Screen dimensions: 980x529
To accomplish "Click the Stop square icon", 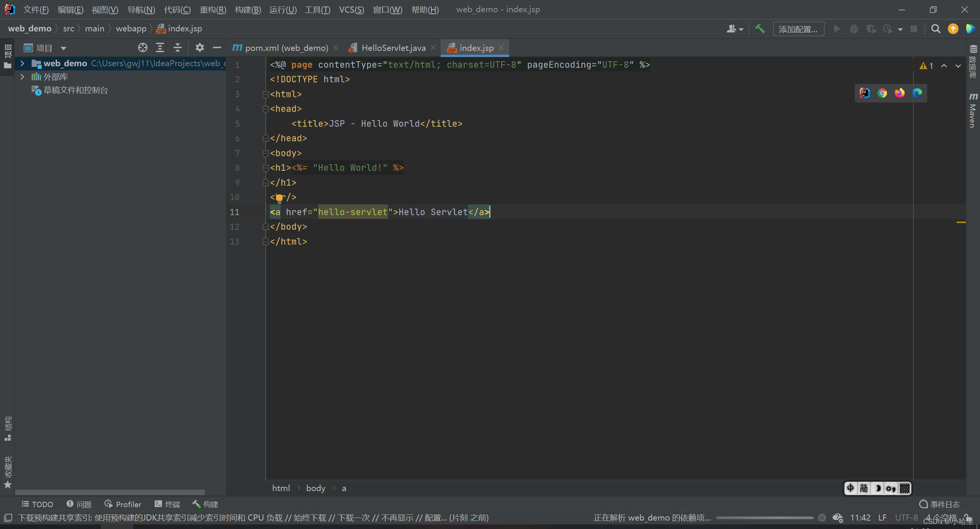I will coord(914,29).
